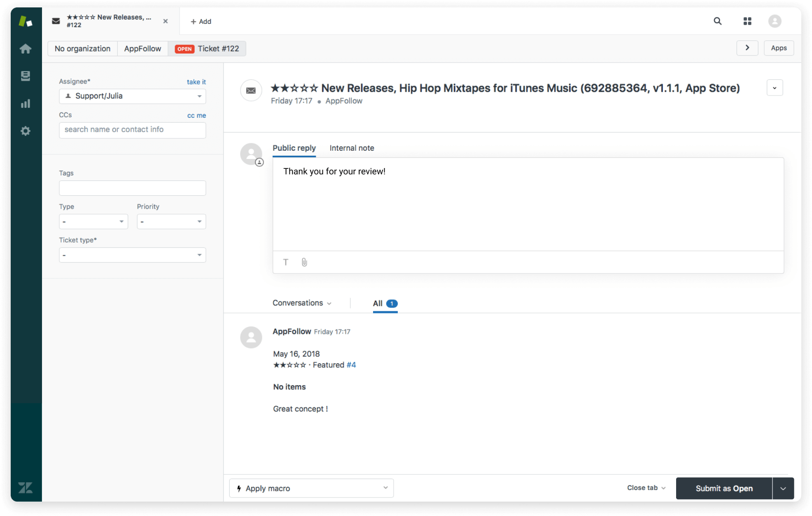This screenshot has height=516, width=812.
Task: Attach a file with the paperclip icon
Action: coord(304,262)
